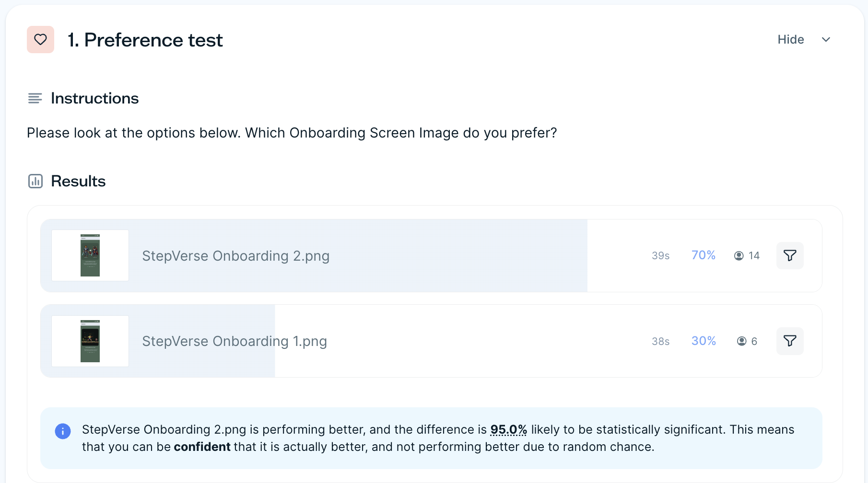Viewport: 868px width, 483px height.
Task: Click the 38s average time label
Action: click(x=660, y=341)
